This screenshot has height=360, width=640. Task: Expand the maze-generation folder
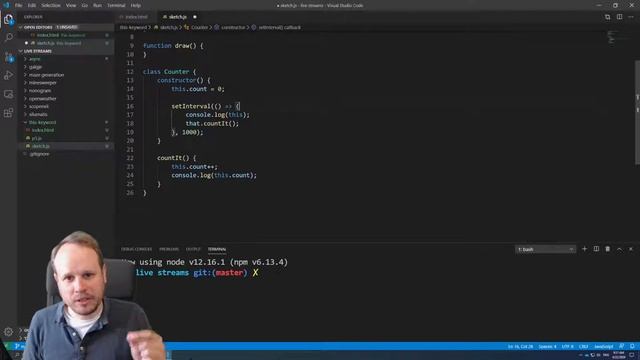(46, 75)
